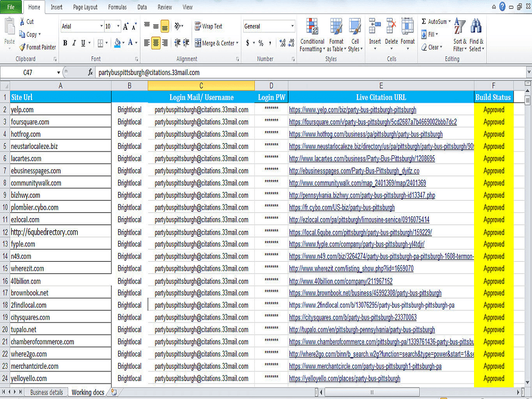Expand Merge & Center options arrow

coord(237,43)
